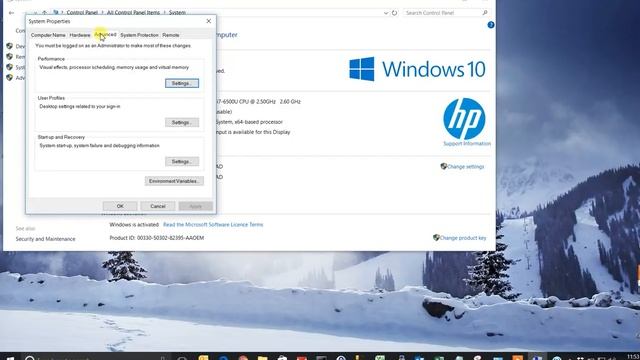Click the System start-up description text

(x=100, y=146)
